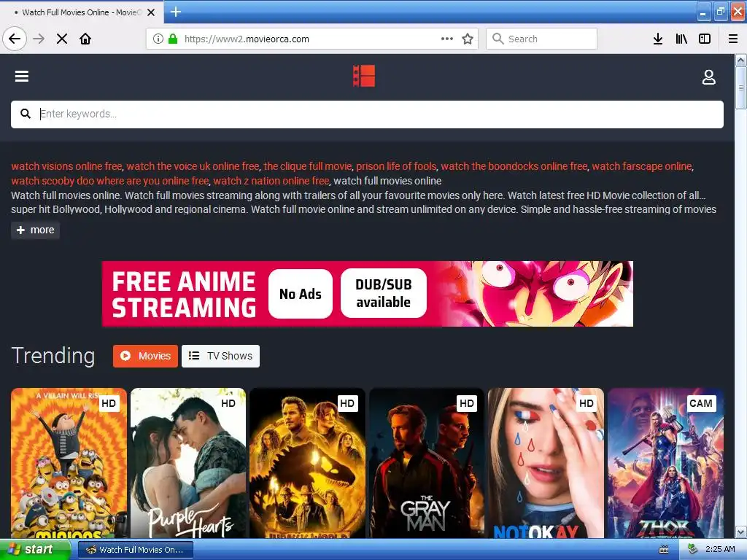The height and width of the screenshot is (560, 747).
Task: Click the red MovieOrca film logo
Action: (364, 76)
